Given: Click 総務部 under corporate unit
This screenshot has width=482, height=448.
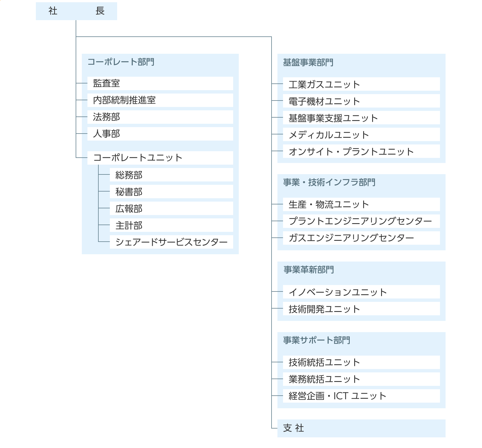Looking at the screenshot, I should pyautogui.click(x=171, y=175).
